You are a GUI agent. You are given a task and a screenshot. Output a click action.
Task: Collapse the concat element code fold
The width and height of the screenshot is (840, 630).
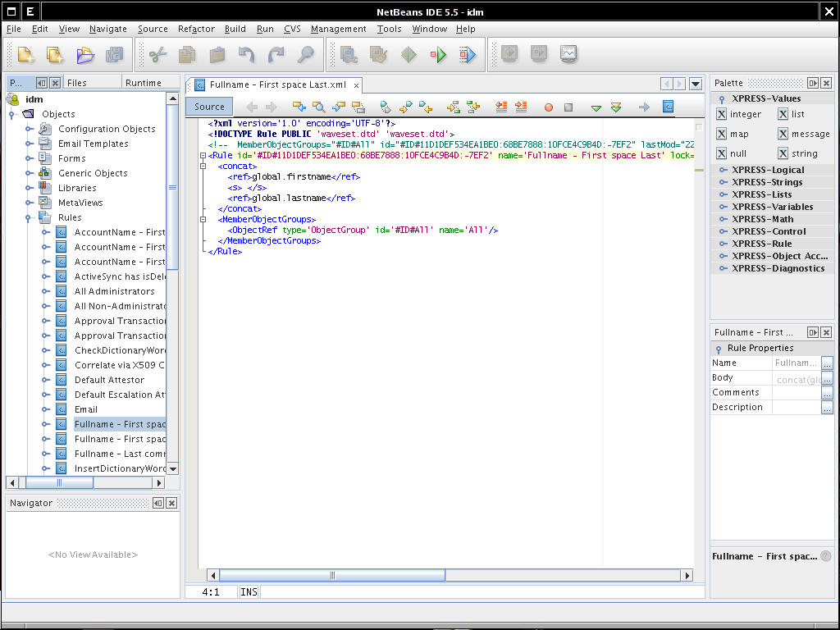pos(203,166)
